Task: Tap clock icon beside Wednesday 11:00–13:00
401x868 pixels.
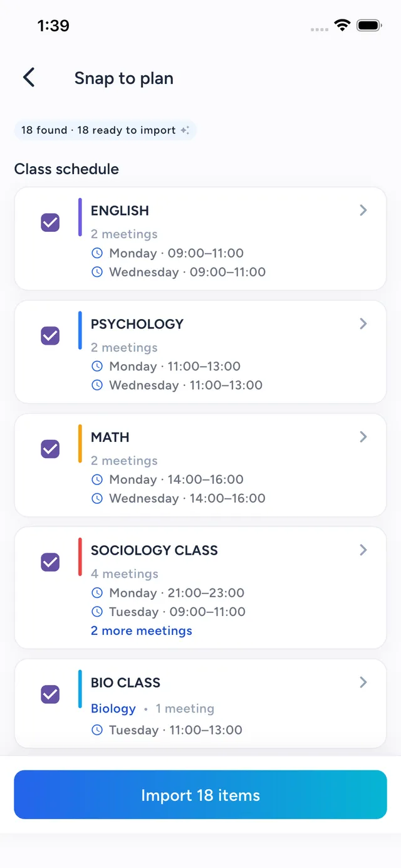Action: click(97, 385)
